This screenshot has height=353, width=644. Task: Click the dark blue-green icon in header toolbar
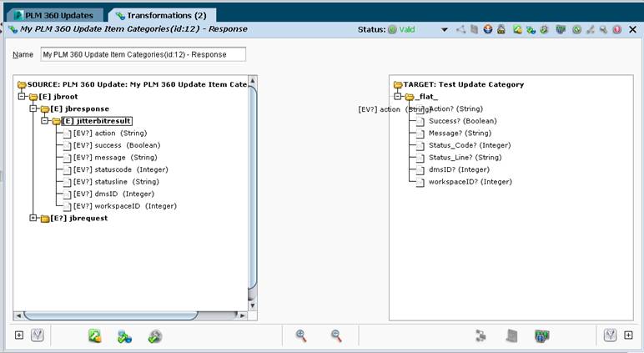pos(561,29)
